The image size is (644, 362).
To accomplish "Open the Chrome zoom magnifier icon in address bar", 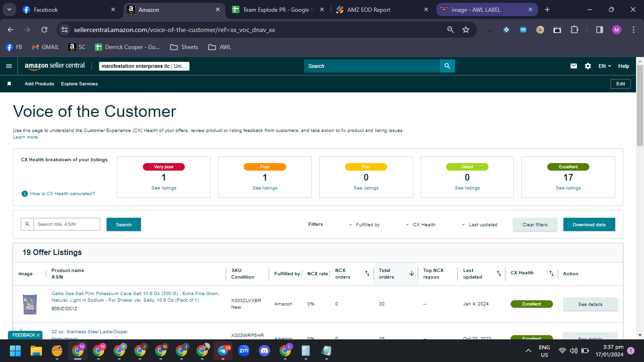I will (451, 30).
